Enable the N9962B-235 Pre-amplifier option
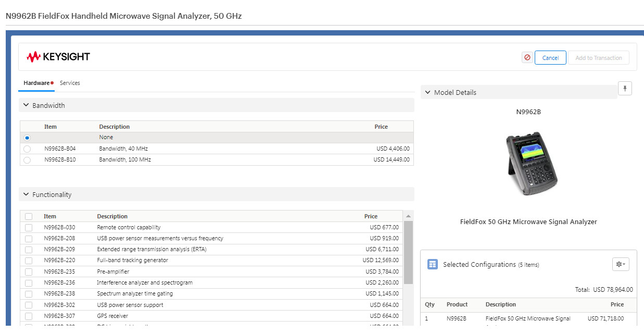The height and width of the screenshot is (333, 644). [x=29, y=272]
